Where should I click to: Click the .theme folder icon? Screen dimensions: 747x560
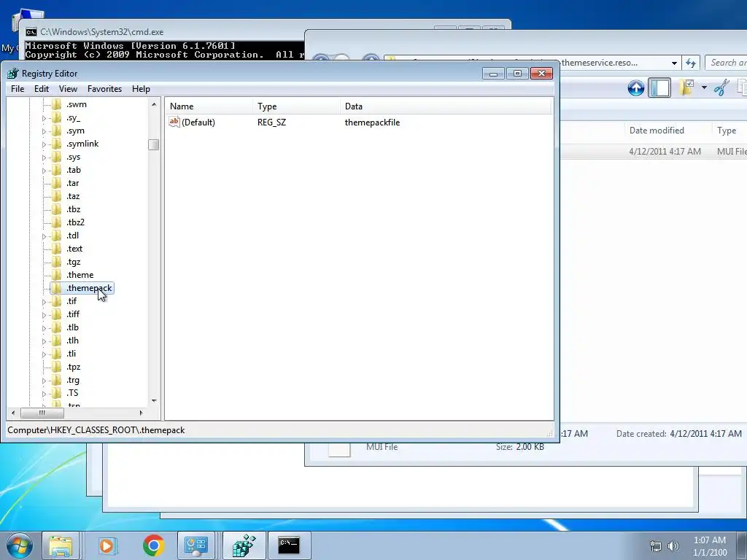pyautogui.click(x=57, y=275)
